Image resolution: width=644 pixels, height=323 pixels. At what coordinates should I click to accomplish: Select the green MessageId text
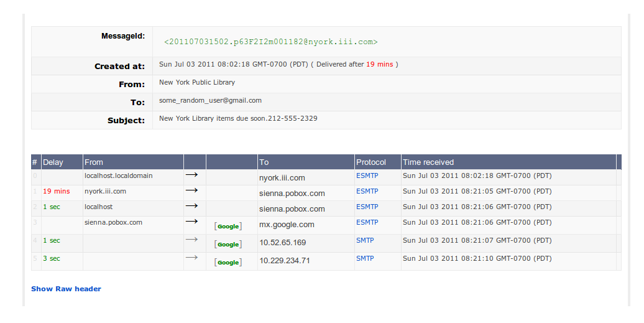coord(270,42)
